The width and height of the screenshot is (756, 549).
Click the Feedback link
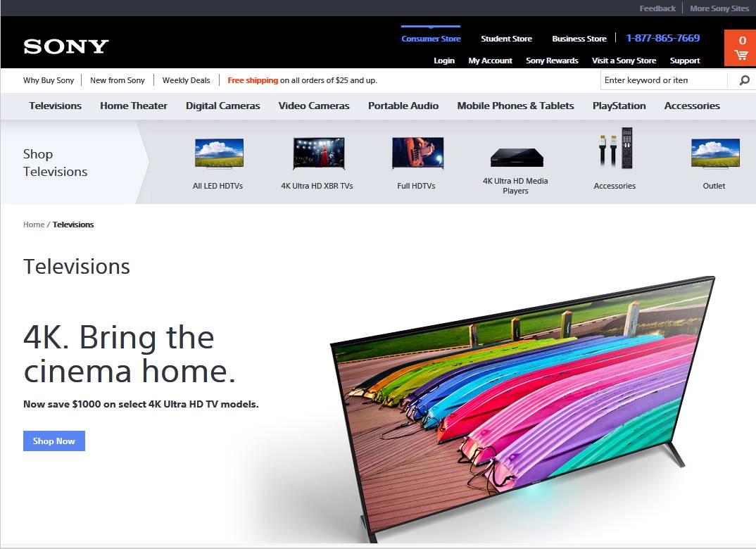pyautogui.click(x=657, y=8)
